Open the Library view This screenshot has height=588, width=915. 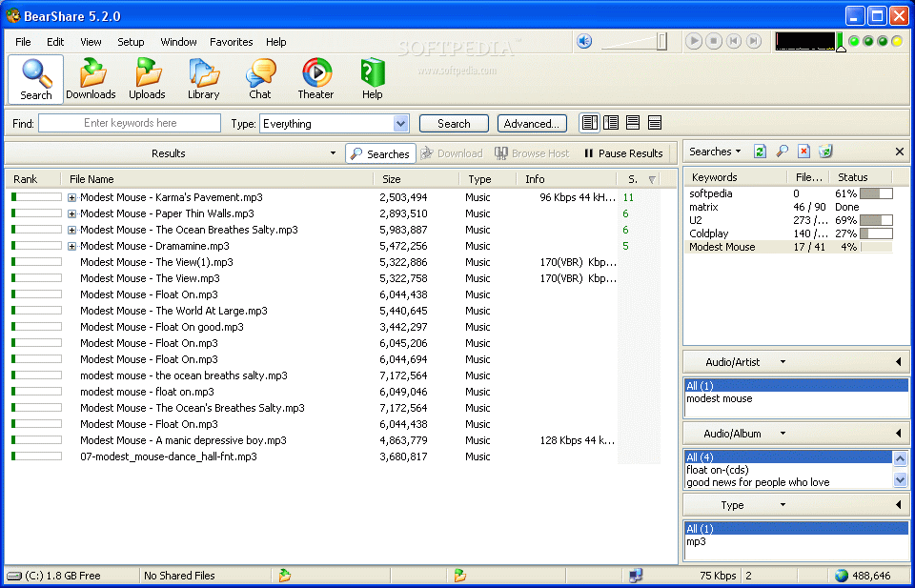point(203,79)
